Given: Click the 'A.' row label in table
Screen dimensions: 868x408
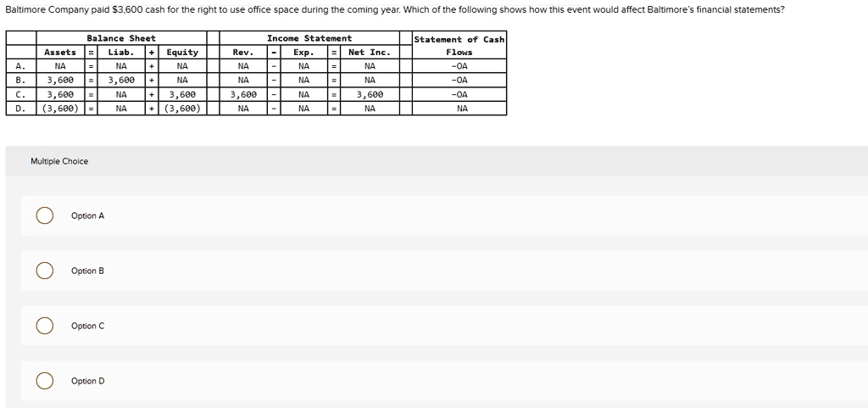Looking at the screenshot, I should tap(21, 66).
